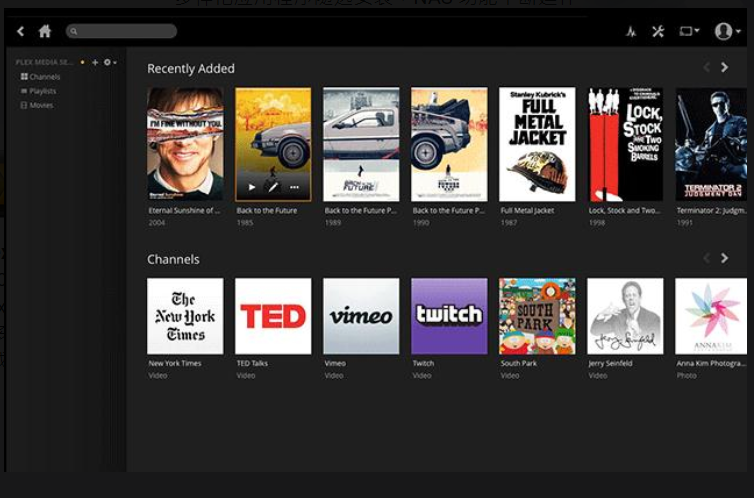The height and width of the screenshot is (498, 754).
Task: Click the Channels row next arrow
Action: [725, 258]
